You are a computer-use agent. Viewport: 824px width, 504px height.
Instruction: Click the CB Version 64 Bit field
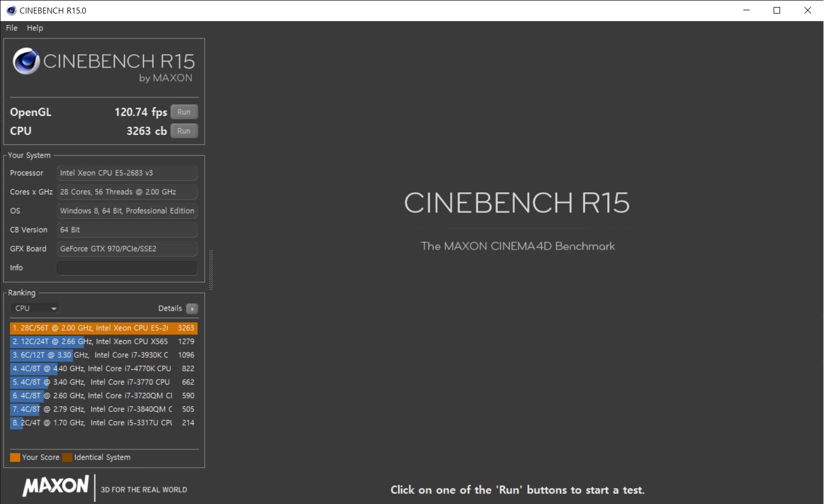(x=127, y=230)
